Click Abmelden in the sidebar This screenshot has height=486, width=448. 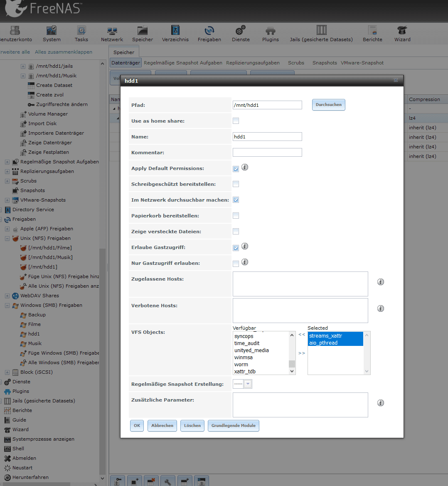coord(24,458)
